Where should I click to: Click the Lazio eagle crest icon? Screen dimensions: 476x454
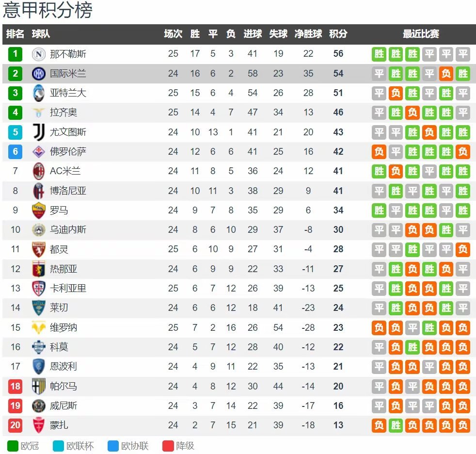(x=39, y=113)
